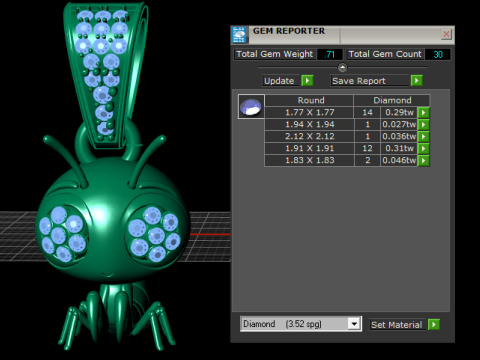Click the GEM REPORTER title text
The height and width of the screenshot is (360, 480).
pos(289,31)
